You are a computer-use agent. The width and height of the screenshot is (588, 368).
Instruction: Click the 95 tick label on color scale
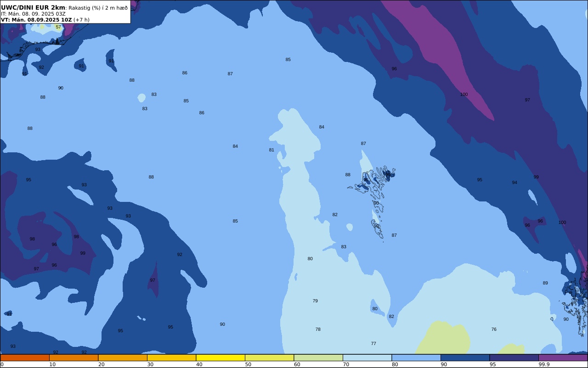pos(492,364)
